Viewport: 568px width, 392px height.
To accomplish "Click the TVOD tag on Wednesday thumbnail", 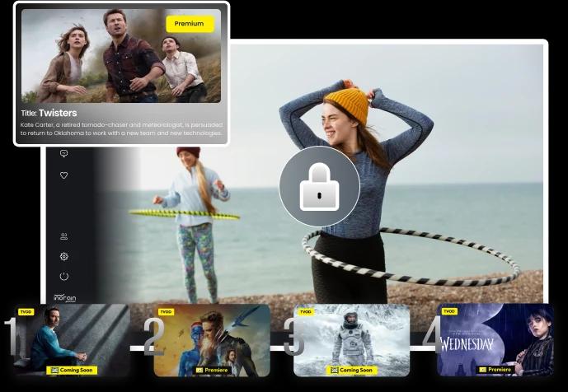I will 449,311.
